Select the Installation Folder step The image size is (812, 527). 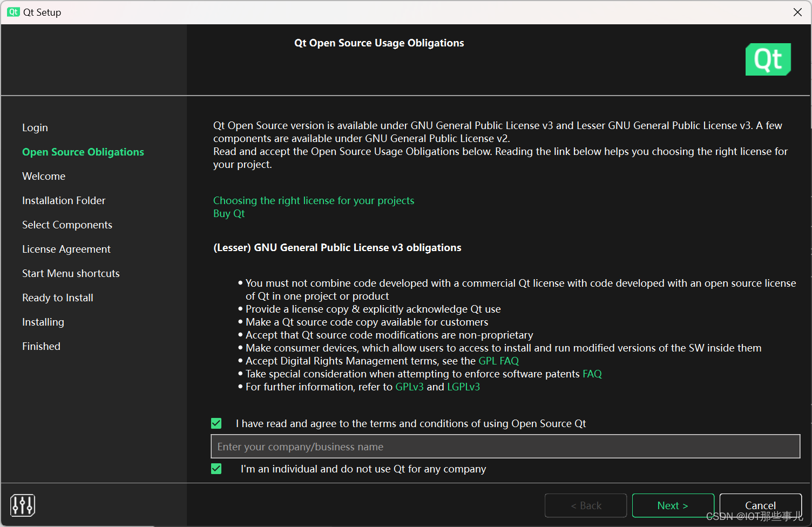[x=64, y=200]
